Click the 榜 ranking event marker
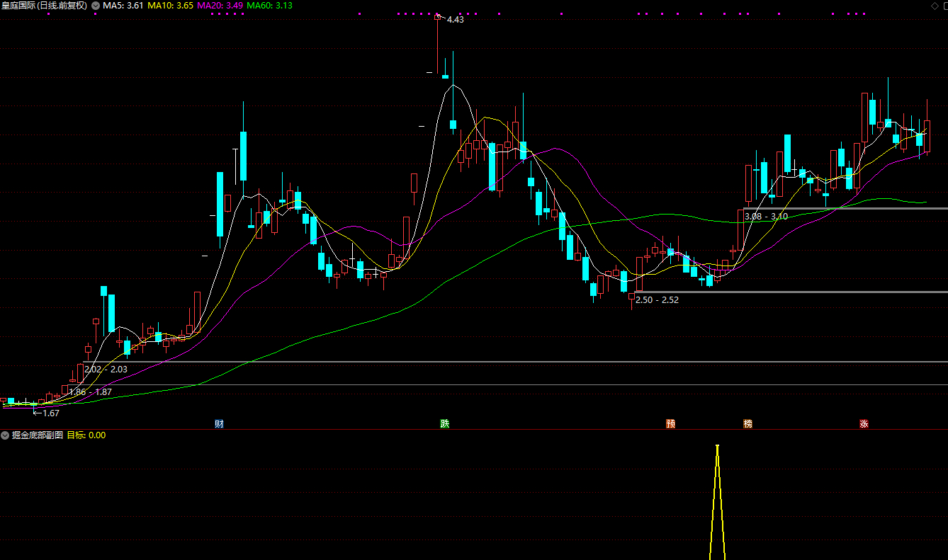 748,424
